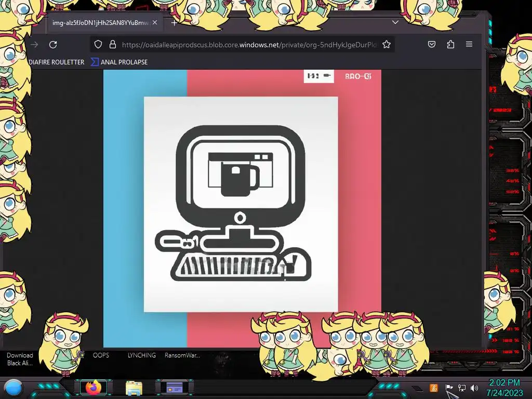Go forward with the arrow button
532x399 pixels.
tap(34, 45)
